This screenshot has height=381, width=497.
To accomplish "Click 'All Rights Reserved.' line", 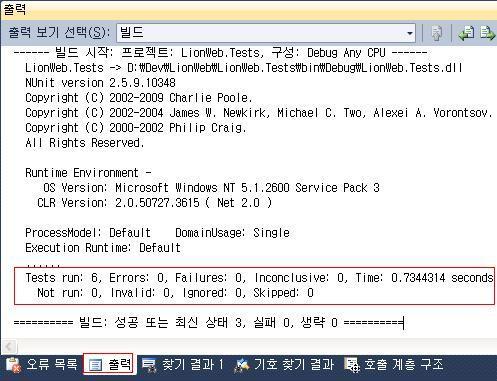I will (x=85, y=143).
